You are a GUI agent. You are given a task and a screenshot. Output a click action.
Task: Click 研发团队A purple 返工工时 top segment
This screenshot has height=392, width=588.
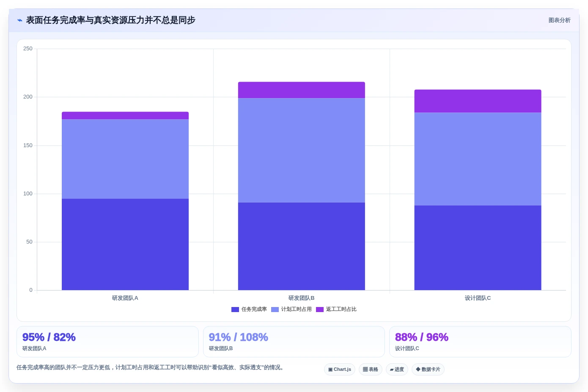pos(125,116)
